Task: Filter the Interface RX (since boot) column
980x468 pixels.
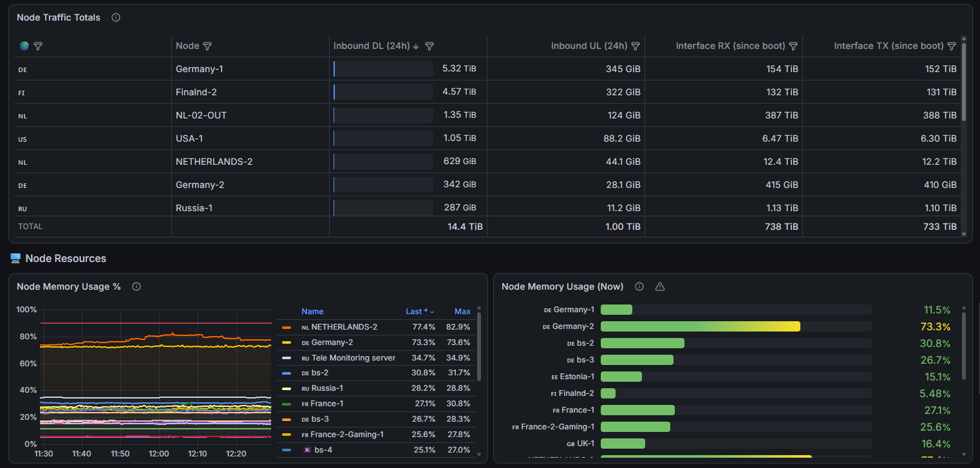Action: [793, 46]
